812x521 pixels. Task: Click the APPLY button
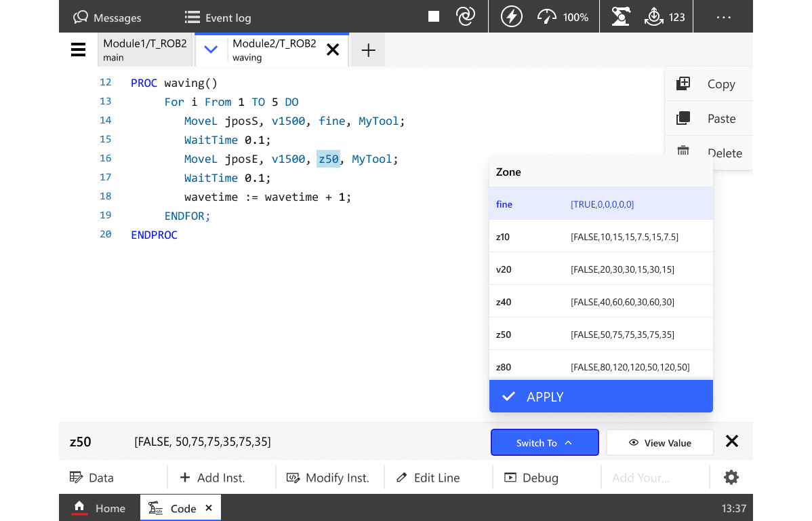point(601,396)
